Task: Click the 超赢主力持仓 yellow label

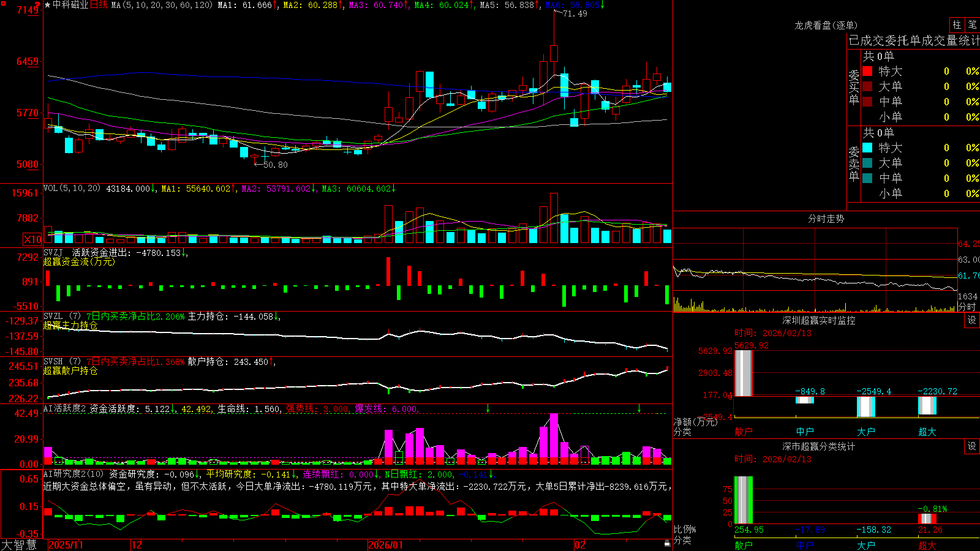Action: pos(70,325)
